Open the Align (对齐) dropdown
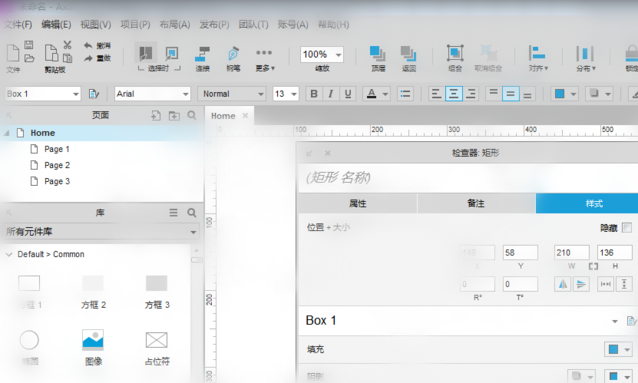 [x=538, y=58]
